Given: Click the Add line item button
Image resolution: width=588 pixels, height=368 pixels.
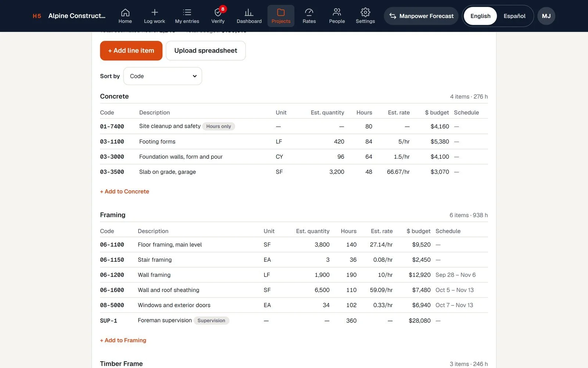Looking at the screenshot, I should 131,51.
